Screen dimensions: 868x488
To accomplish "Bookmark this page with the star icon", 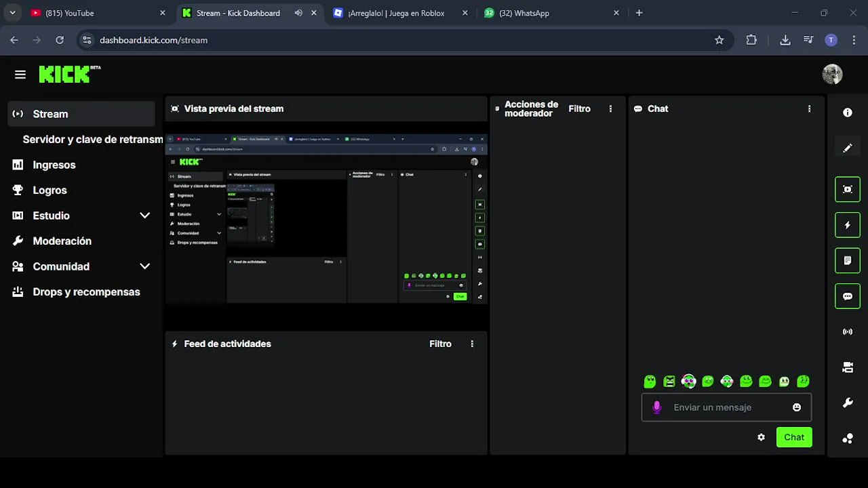I will 719,40.
